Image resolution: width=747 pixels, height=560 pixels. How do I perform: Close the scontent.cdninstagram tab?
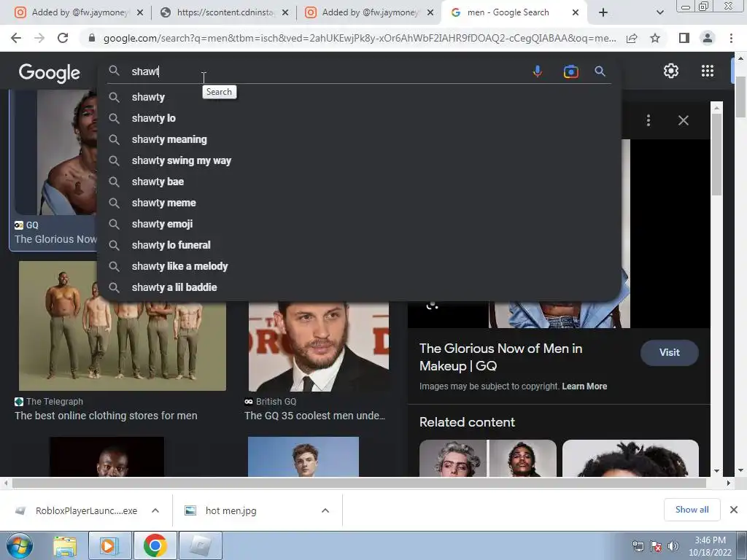(x=285, y=12)
